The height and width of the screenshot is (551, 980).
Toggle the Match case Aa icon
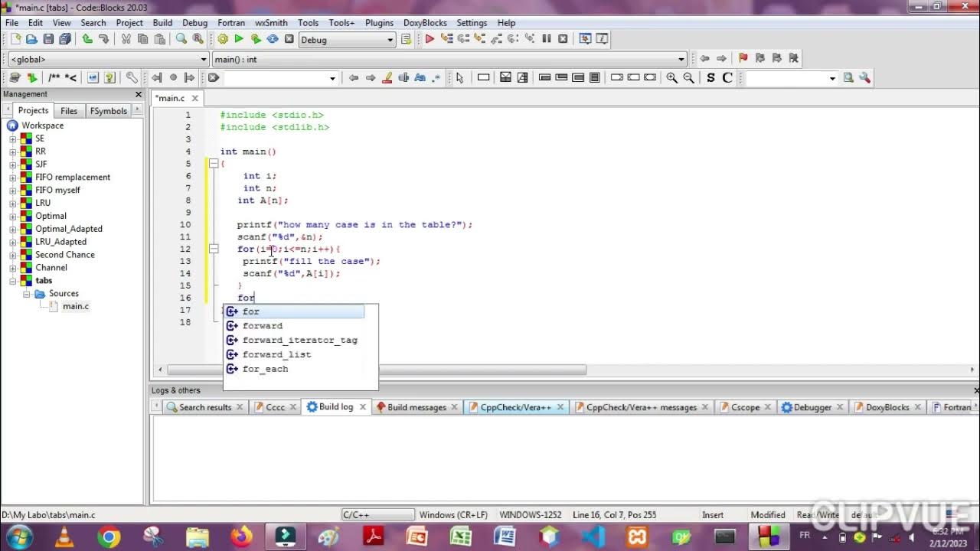(420, 77)
